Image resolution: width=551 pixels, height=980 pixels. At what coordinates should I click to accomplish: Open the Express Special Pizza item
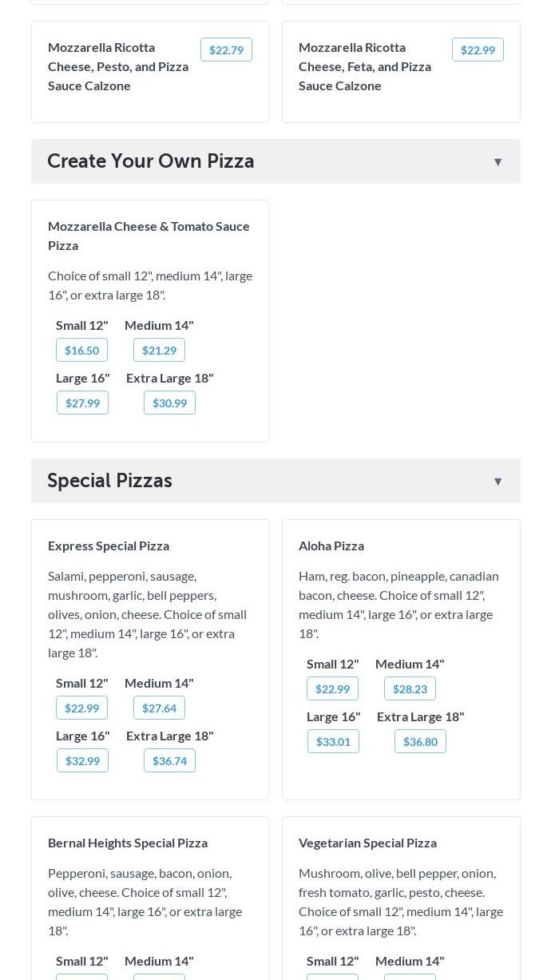pos(109,546)
